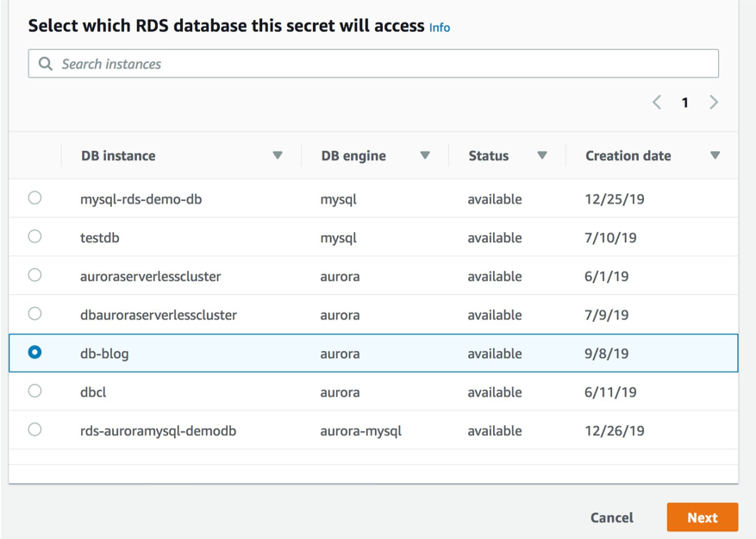This screenshot has height=539, width=756.
Task: Open the DB engine column filter dropdown
Action: click(425, 155)
